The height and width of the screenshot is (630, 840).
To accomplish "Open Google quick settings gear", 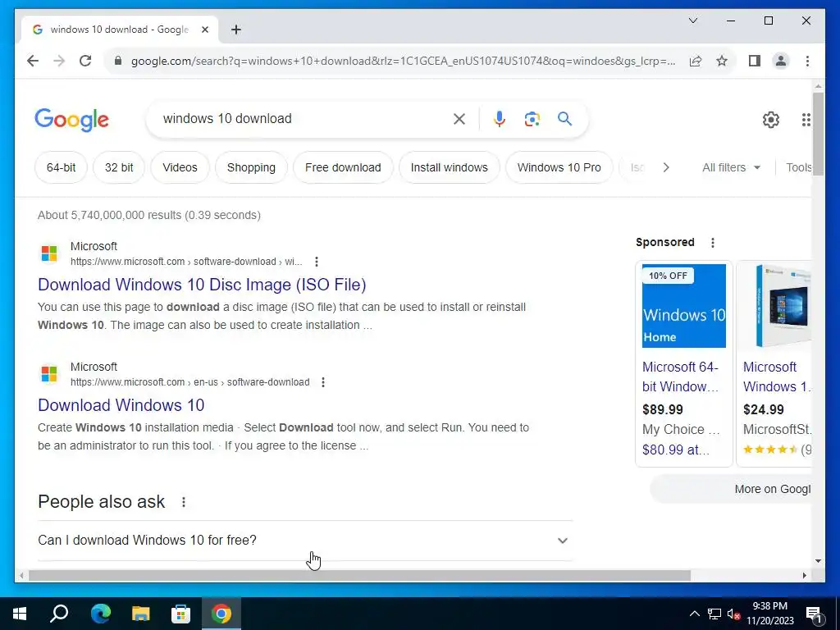I will 771,120.
